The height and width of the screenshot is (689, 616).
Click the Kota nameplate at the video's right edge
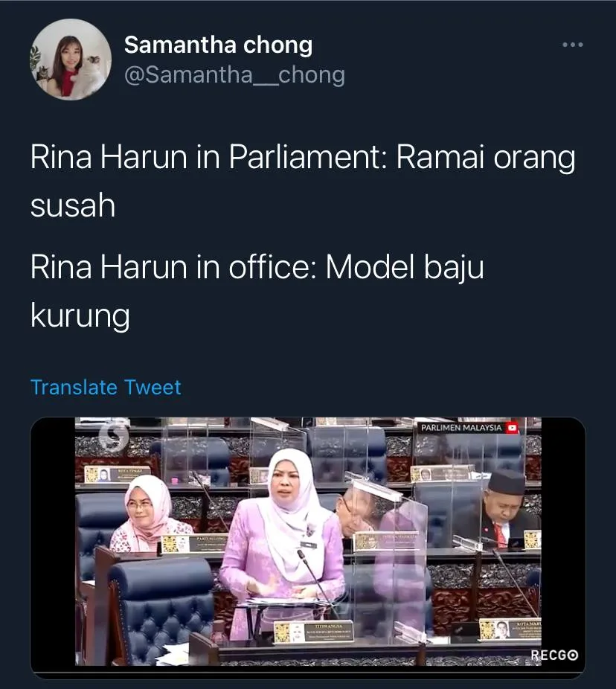[510, 629]
